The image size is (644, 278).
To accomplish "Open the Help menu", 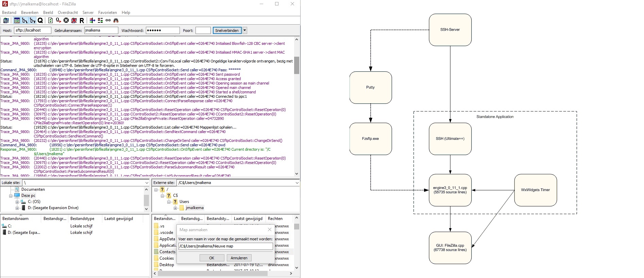I will point(126,13).
